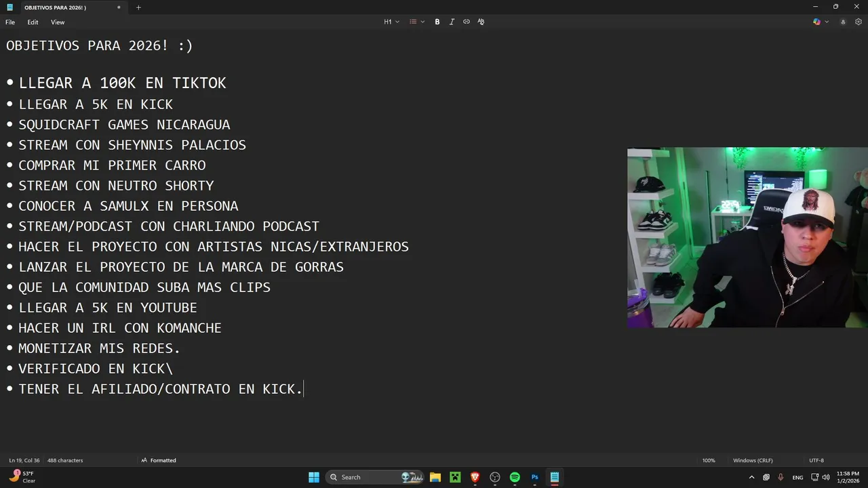Open the File menu
This screenshot has width=868, height=488.
tap(10, 22)
